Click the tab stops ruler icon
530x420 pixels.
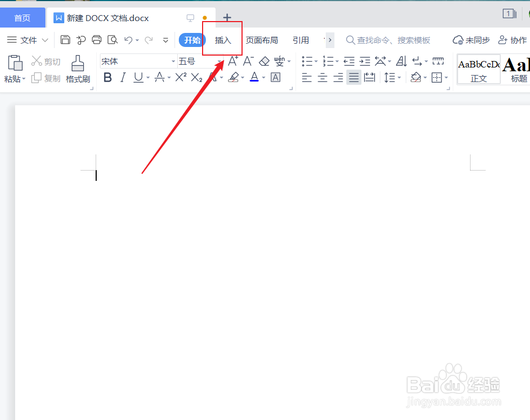pos(438,61)
